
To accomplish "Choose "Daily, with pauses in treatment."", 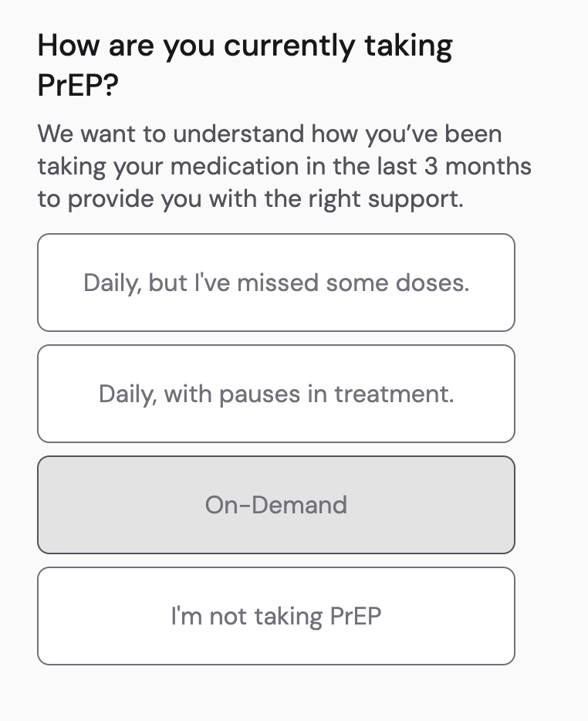I will click(275, 394).
